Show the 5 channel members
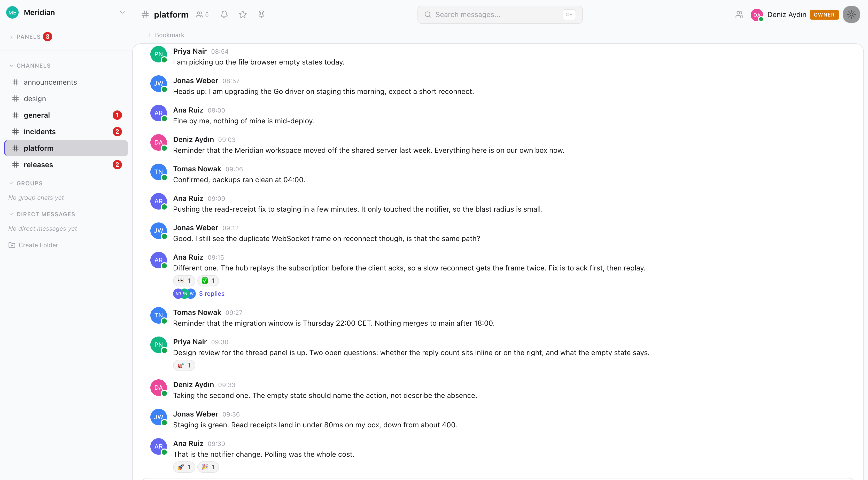The height and width of the screenshot is (480, 868). pos(202,14)
